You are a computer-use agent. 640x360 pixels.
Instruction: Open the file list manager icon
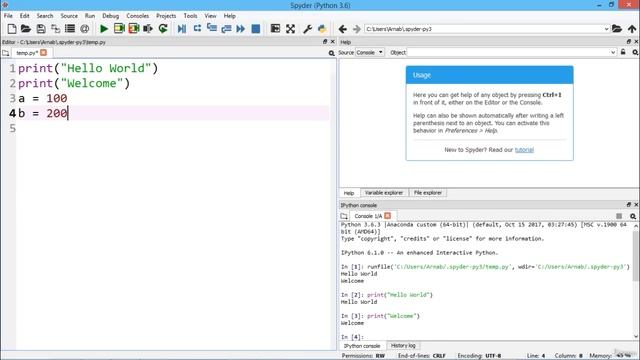pos(70,29)
